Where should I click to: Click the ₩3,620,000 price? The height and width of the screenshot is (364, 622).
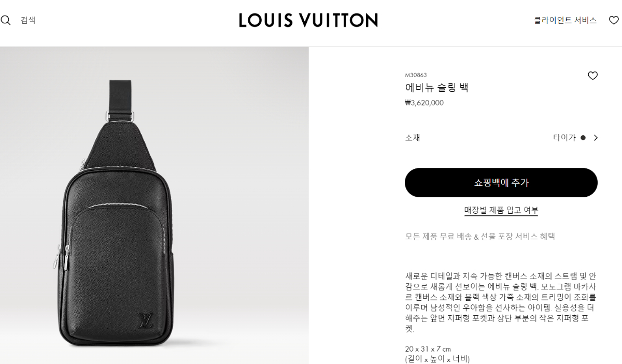coord(424,103)
